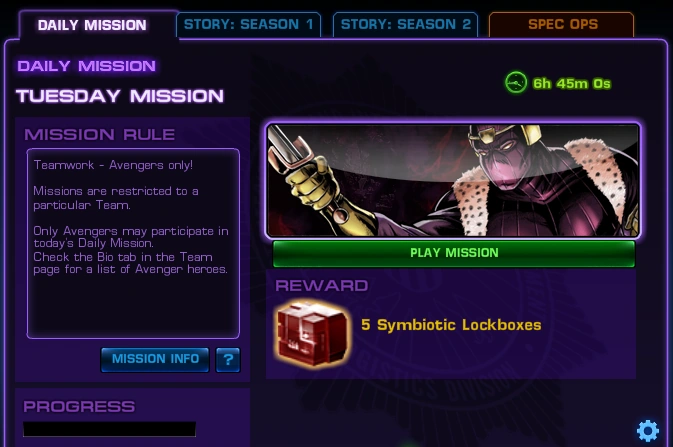The image size is (673, 447).
Task: Open the Story: Season 1 tab
Action: click(x=249, y=24)
